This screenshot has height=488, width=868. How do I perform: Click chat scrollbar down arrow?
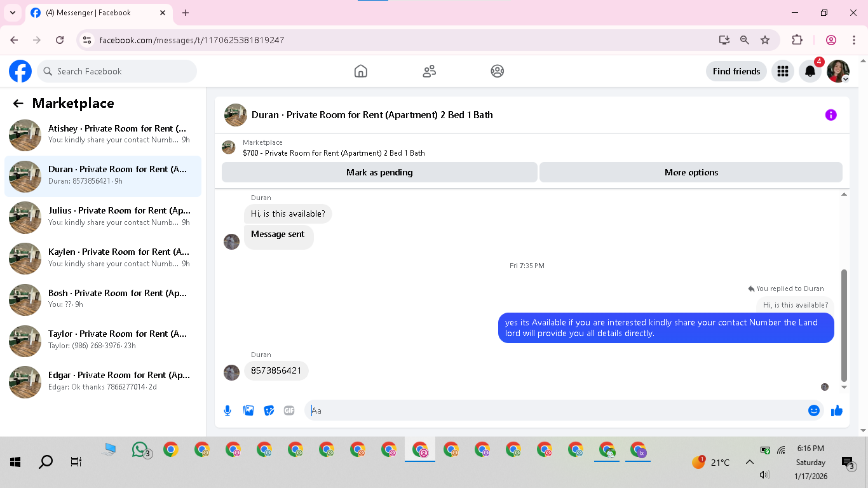pyautogui.click(x=844, y=387)
